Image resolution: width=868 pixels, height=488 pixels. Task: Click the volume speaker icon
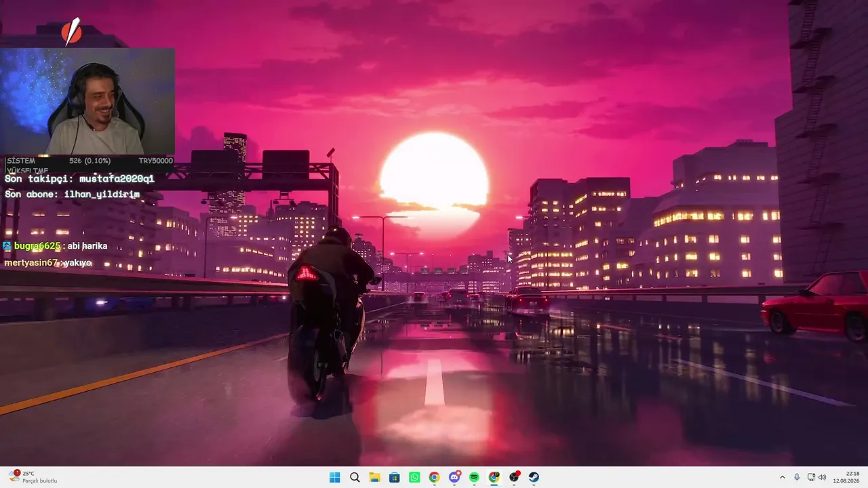pos(823,477)
